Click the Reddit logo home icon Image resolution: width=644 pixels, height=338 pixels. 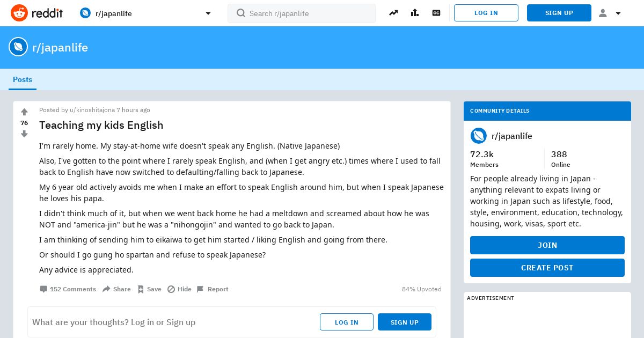pos(19,13)
